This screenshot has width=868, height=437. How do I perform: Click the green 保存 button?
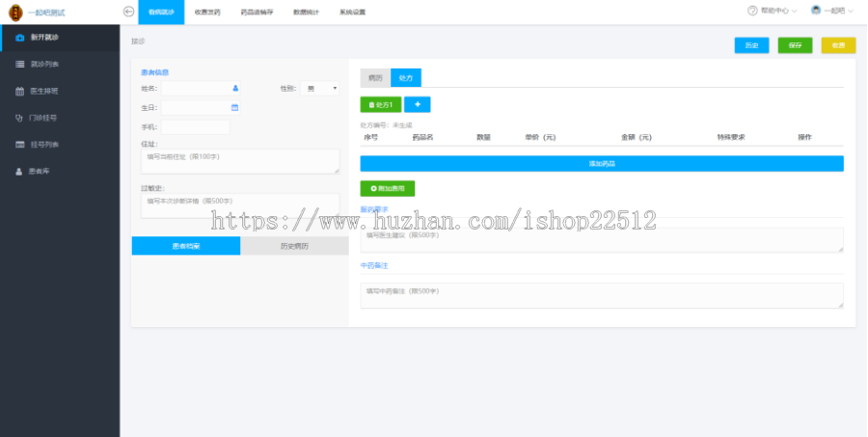tap(795, 45)
